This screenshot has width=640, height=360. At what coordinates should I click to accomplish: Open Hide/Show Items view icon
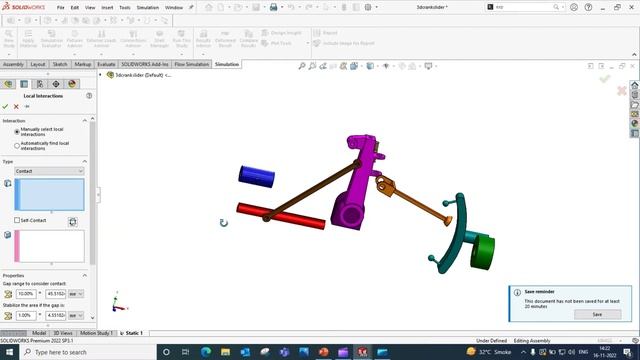click(386, 66)
